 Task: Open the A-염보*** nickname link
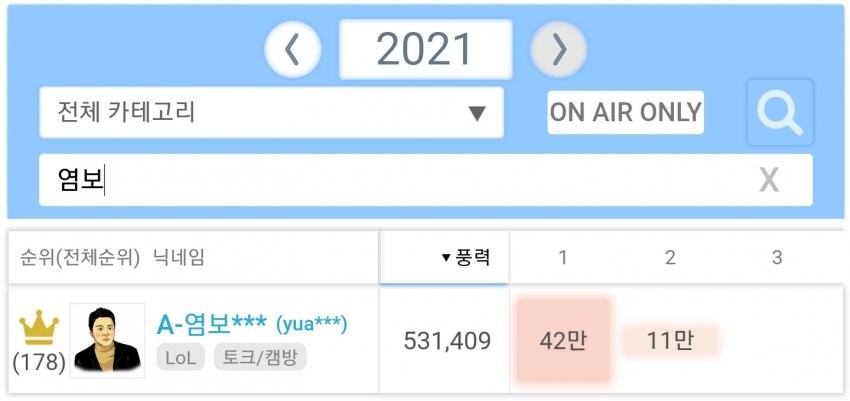[211, 325]
